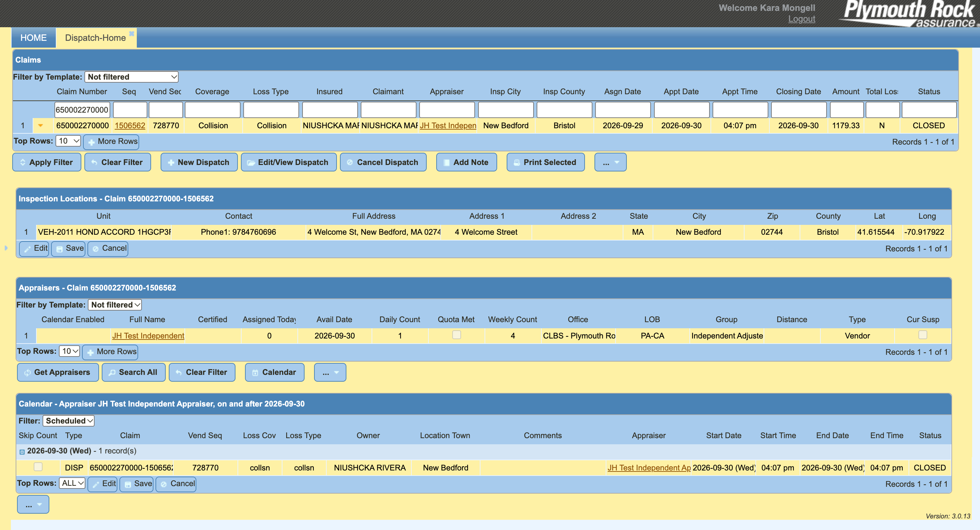Change Claims Top Rows dropdown value

68,141
